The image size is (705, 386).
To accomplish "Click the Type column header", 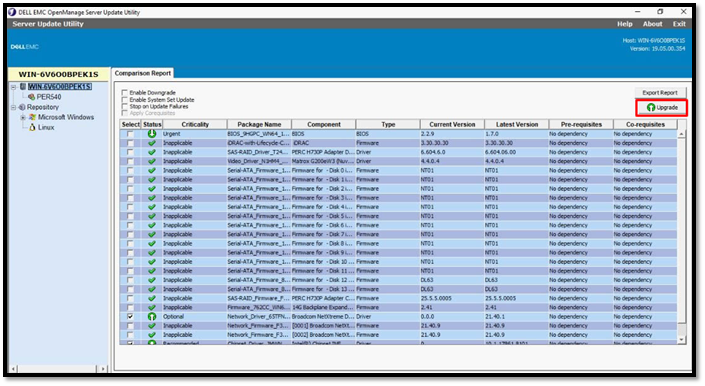I will [x=388, y=124].
